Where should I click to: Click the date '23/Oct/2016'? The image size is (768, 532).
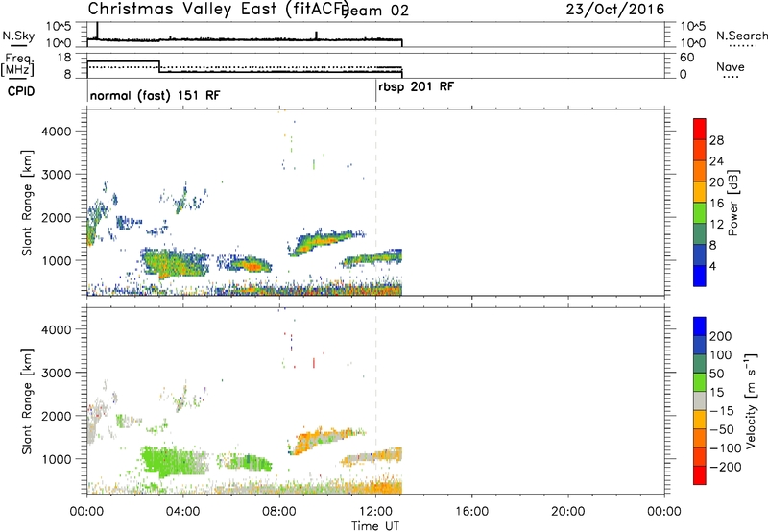[615, 10]
